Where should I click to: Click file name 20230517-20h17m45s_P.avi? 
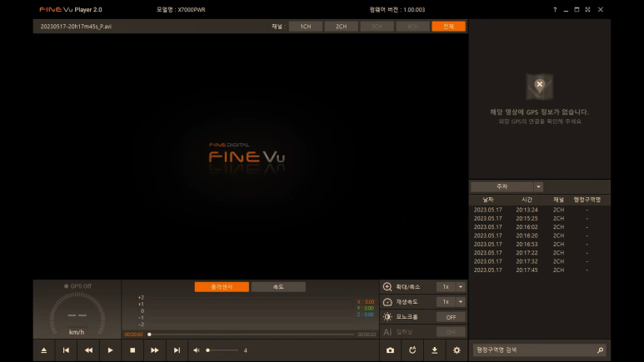pyautogui.click(x=76, y=27)
